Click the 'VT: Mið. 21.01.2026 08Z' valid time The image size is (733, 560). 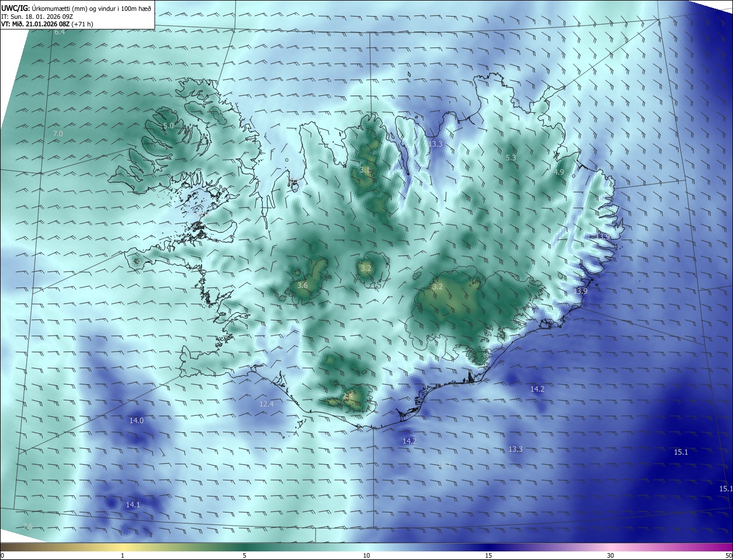35,24
